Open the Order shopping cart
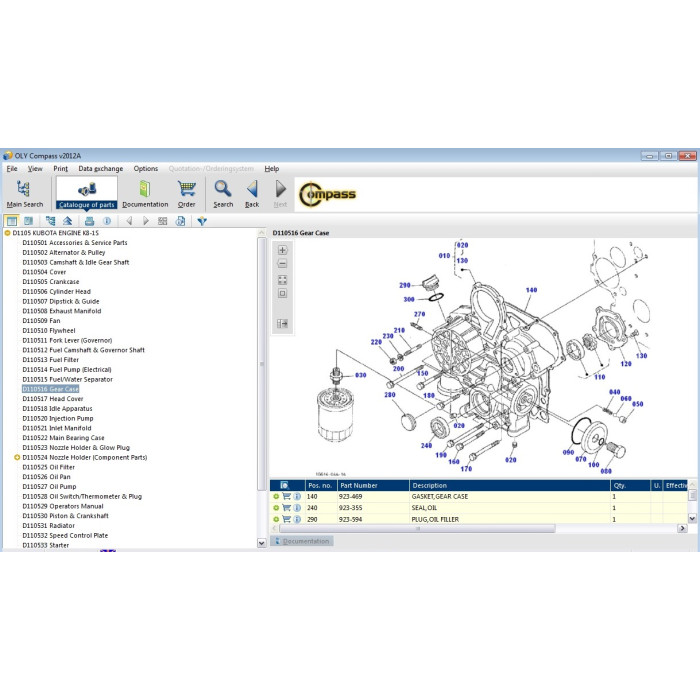 pyautogui.click(x=187, y=193)
